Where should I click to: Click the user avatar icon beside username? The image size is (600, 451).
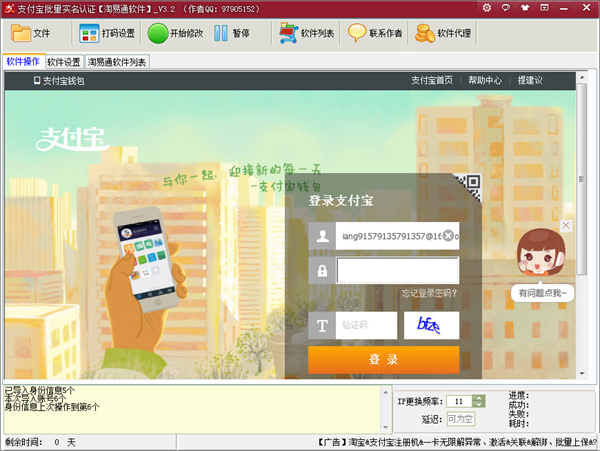pyautogui.click(x=322, y=236)
